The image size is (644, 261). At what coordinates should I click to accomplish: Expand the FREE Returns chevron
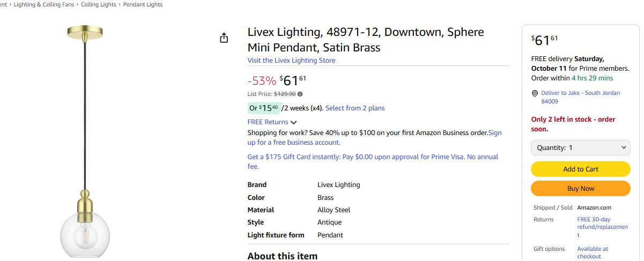pos(293,123)
